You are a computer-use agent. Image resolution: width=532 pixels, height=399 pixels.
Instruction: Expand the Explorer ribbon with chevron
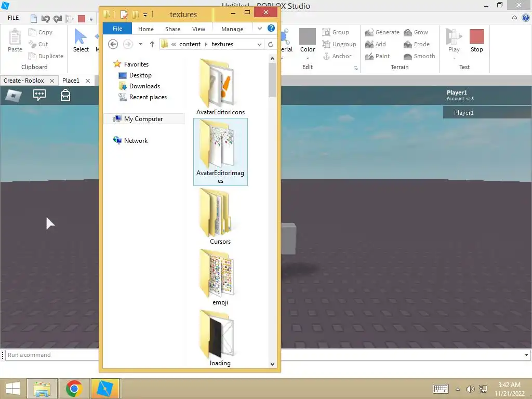(x=260, y=29)
